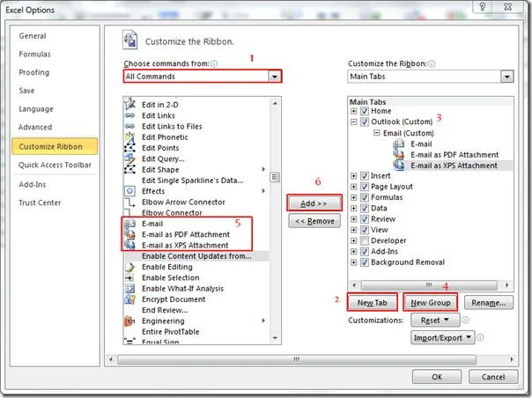532x398 pixels.
Task: Click info icon beside Customize the Ribbon label
Action: pyautogui.click(x=432, y=63)
